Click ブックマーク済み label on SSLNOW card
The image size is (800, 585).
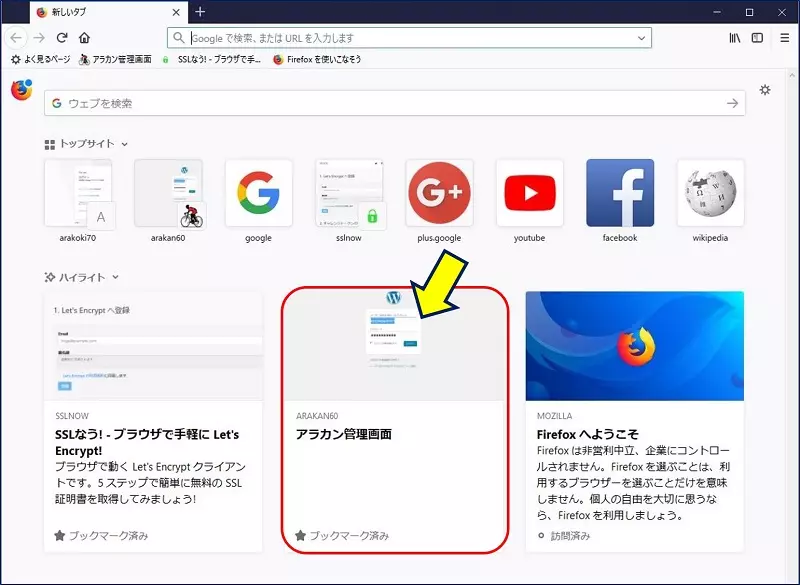(x=109, y=536)
